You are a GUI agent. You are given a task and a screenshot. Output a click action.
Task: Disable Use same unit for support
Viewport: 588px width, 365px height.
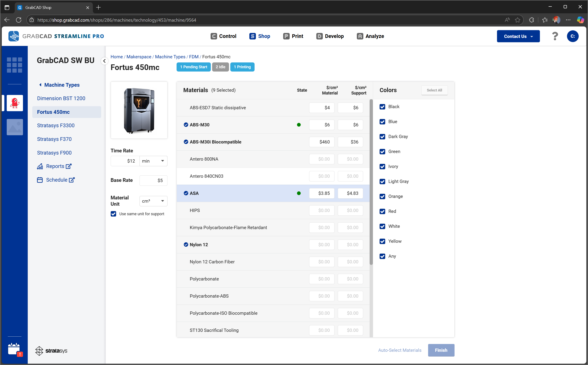(x=113, y=214)
